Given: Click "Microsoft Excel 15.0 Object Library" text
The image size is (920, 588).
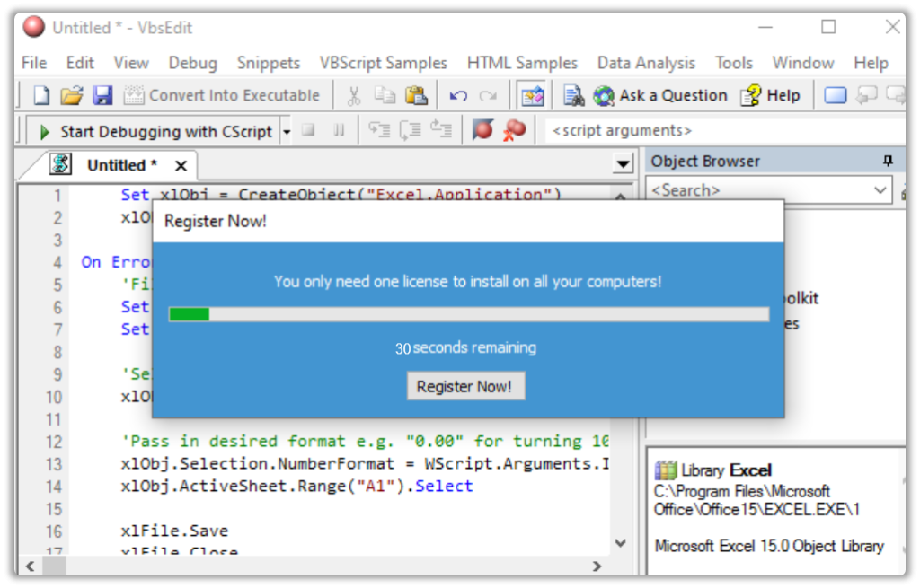Looking at the screenshot, I should point(769,547).
